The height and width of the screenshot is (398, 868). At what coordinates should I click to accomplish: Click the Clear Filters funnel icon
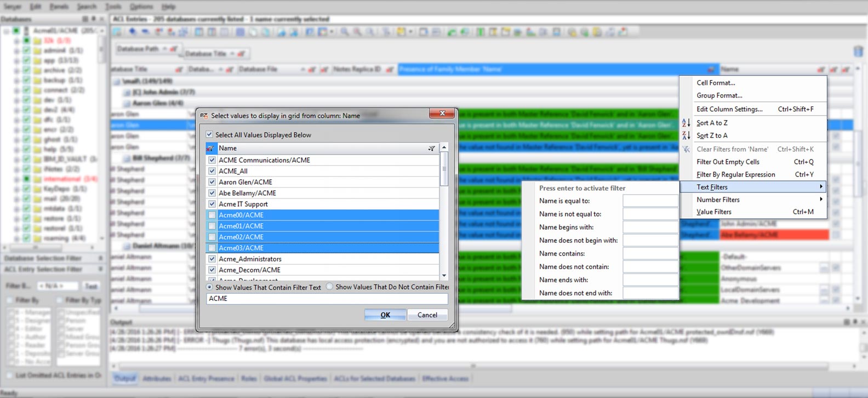686,149
